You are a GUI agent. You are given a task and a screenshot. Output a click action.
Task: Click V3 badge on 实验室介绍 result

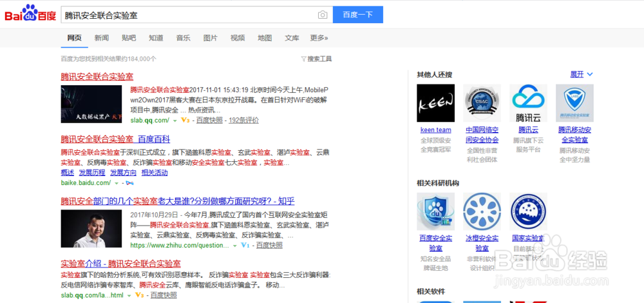pos(140,295)
